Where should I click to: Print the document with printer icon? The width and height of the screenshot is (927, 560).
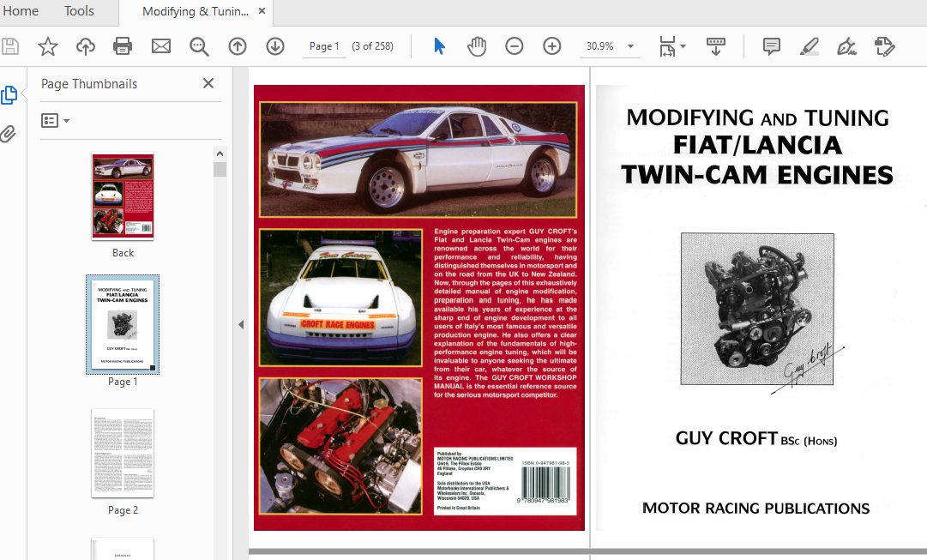(x=123, y=46)
